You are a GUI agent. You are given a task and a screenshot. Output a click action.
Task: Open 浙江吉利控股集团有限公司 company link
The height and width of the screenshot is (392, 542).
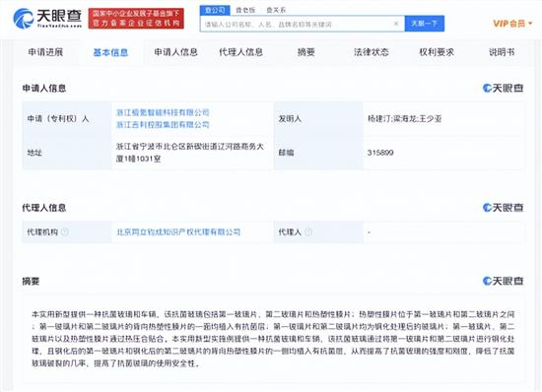point(163,125)
